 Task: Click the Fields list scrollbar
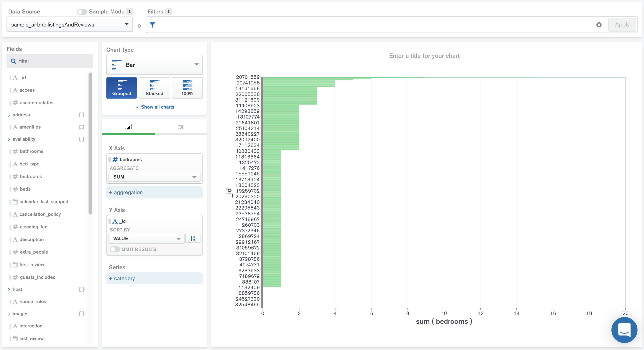click(x=90, y=143)
